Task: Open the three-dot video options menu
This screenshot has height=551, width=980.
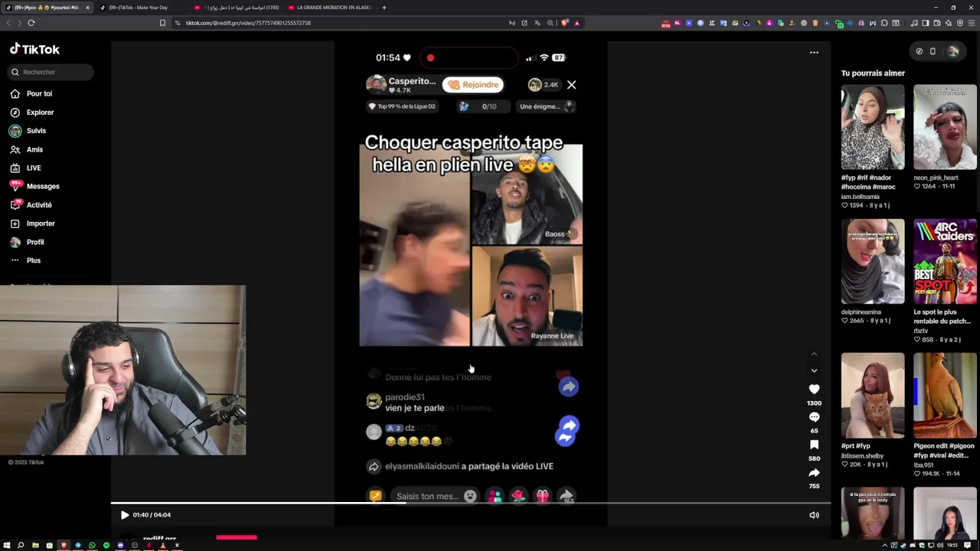Action: click(x=814, y=53)
